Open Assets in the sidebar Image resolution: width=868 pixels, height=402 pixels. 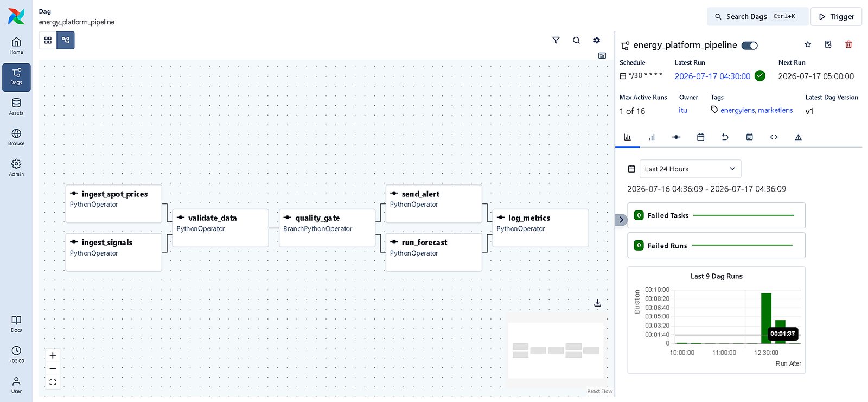pos(16,107)
